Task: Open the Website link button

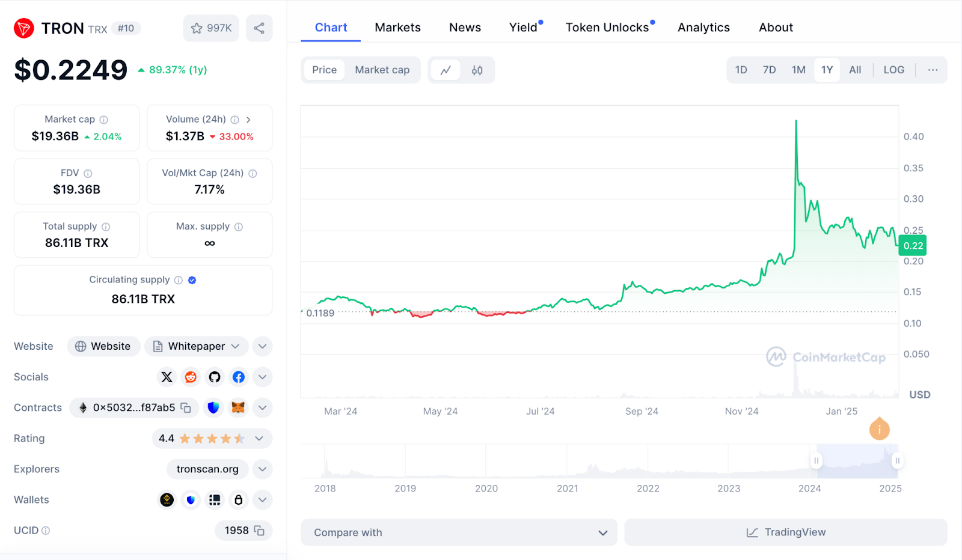Action: (103, 346)
